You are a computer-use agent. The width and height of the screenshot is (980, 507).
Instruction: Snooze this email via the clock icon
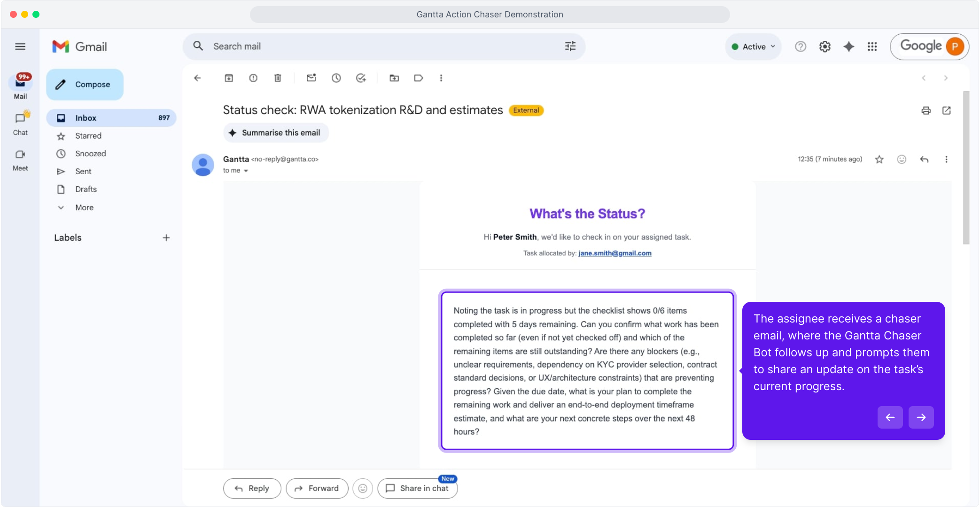pyautogui.click(x=336, y=78)
